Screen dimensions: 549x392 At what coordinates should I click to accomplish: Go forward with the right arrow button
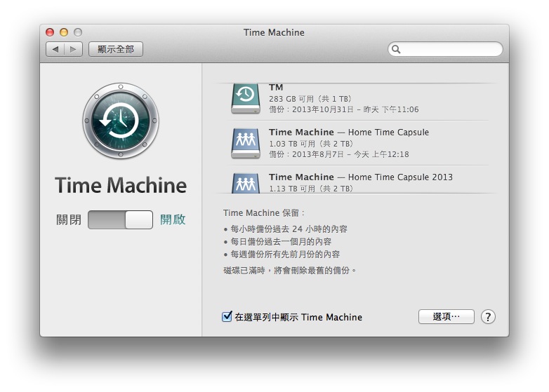73,49
